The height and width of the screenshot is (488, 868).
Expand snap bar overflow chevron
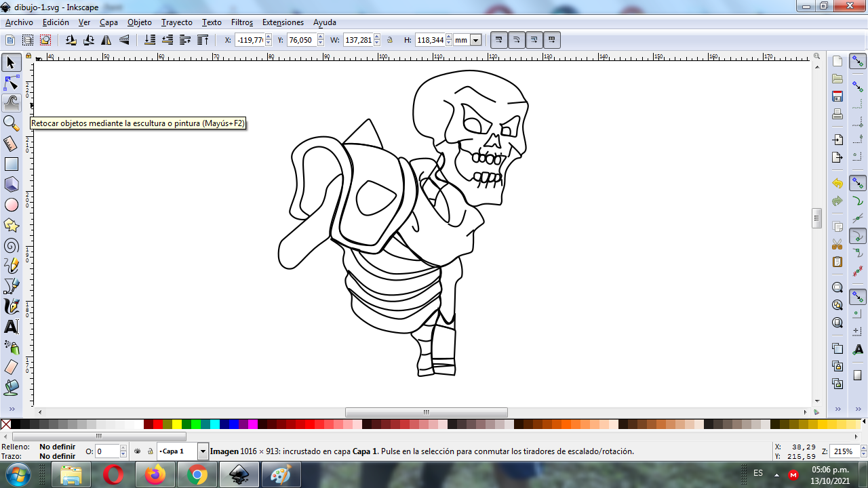point(859,409)
